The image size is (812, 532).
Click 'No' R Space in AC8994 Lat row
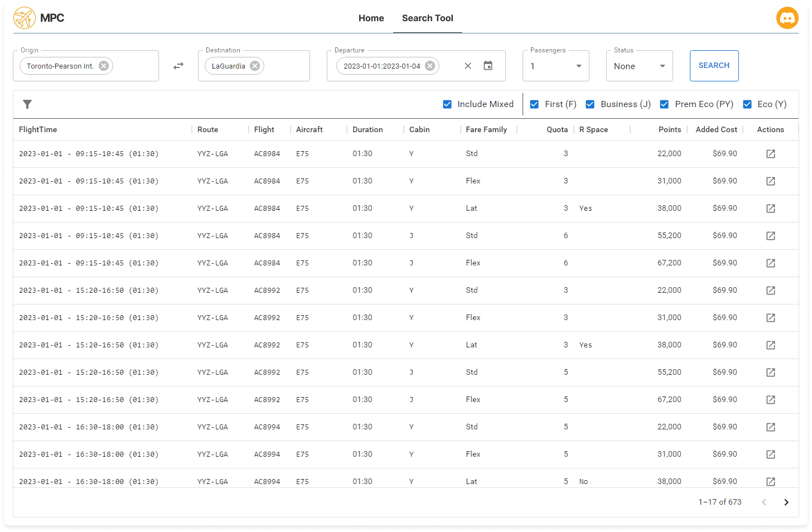(x=583, y=482)
